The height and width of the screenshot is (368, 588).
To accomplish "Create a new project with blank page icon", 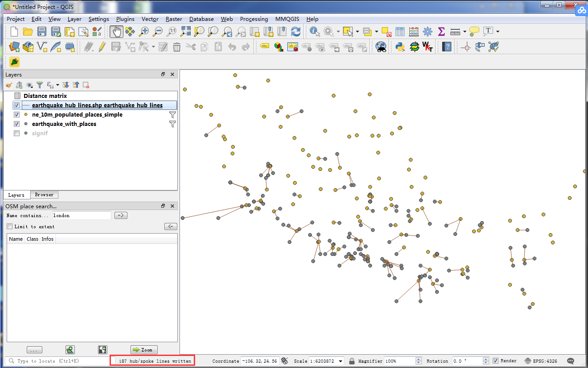I will point(14,32).
